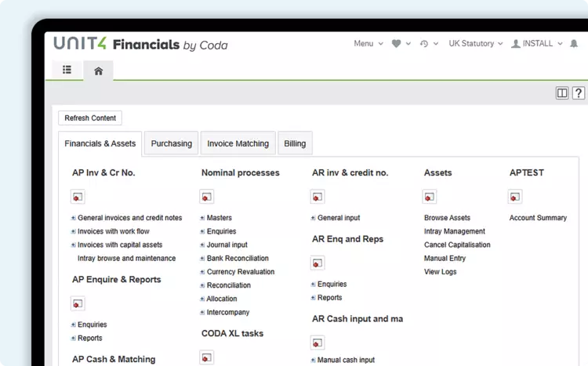Expand Manual cash input node
Screen dimensions: 588x366
click(x=313, y=360)
